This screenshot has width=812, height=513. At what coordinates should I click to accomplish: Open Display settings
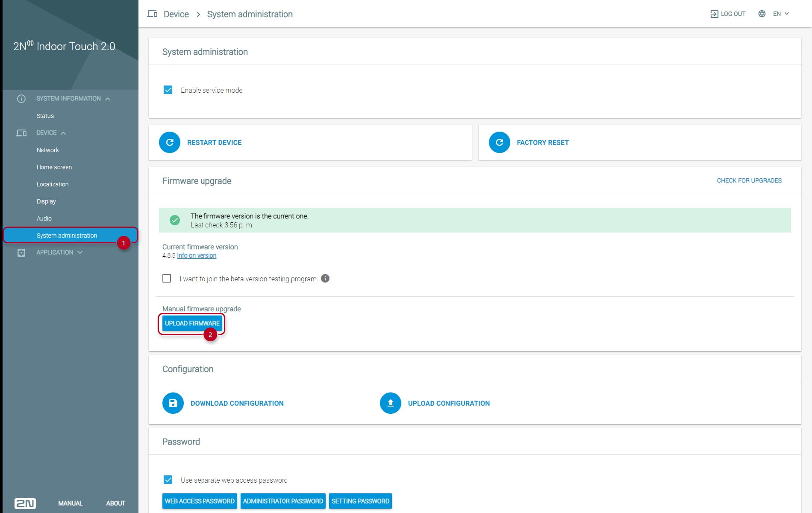pos(46,201)
